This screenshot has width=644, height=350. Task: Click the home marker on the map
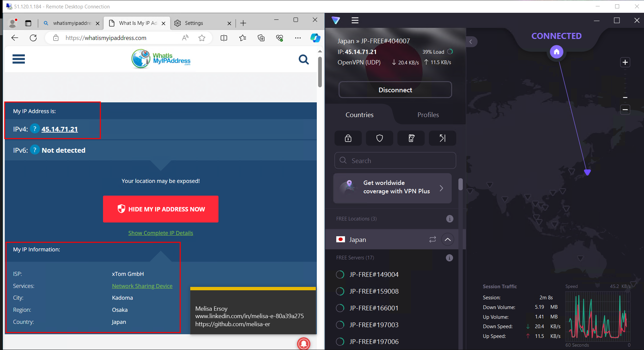556,52
